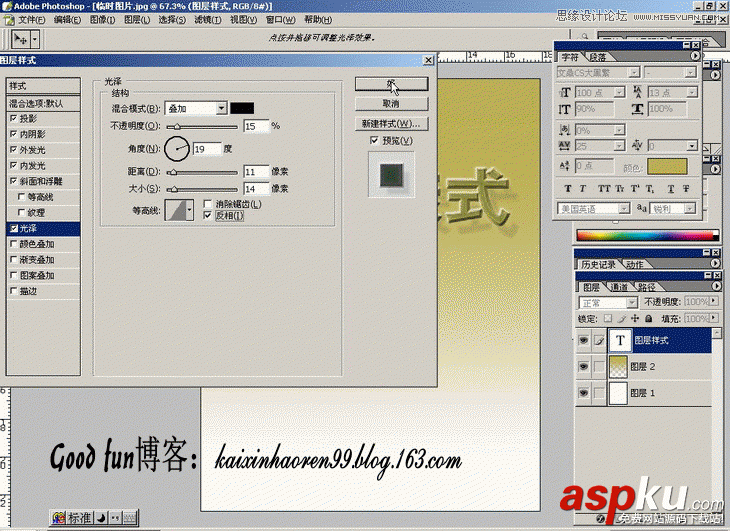This screenshot has width=730, height=531.
Task: Click the link box of 图层样式 layer
Action: pos(599,341)
